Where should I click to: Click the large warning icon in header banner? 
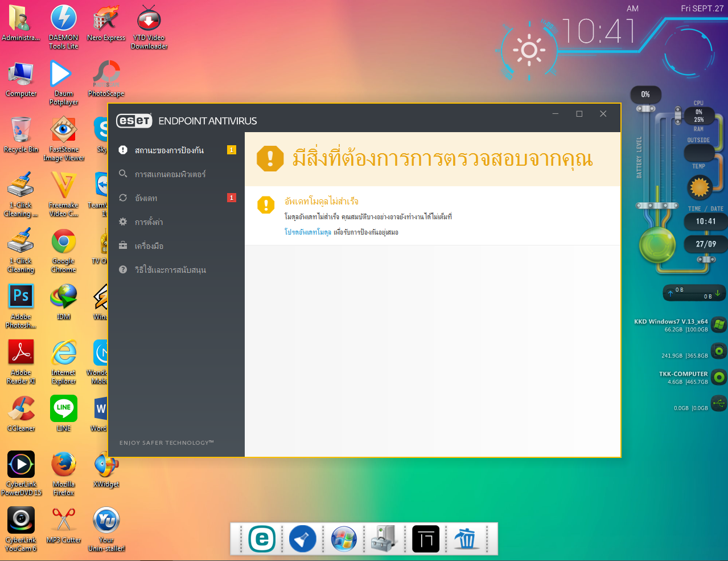coord(270,158)
